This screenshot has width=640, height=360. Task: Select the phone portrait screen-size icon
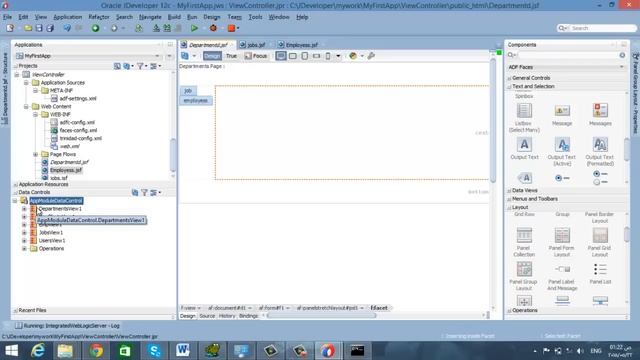[x=328, y=56]
